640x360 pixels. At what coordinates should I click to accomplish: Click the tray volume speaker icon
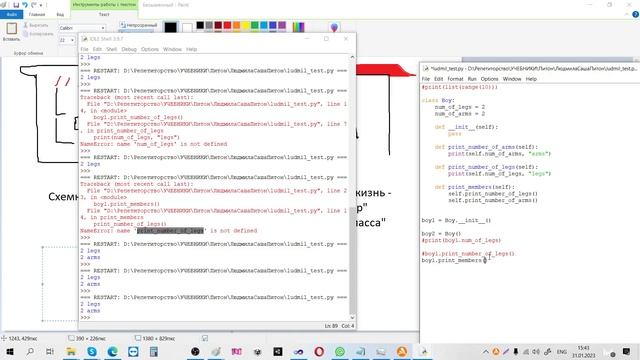[536, 351]
